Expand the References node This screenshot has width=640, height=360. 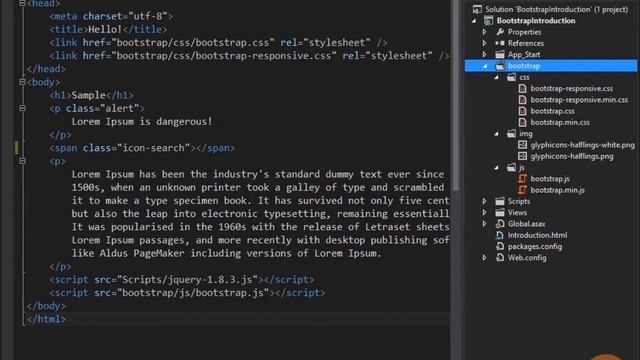tap(484, 43)
